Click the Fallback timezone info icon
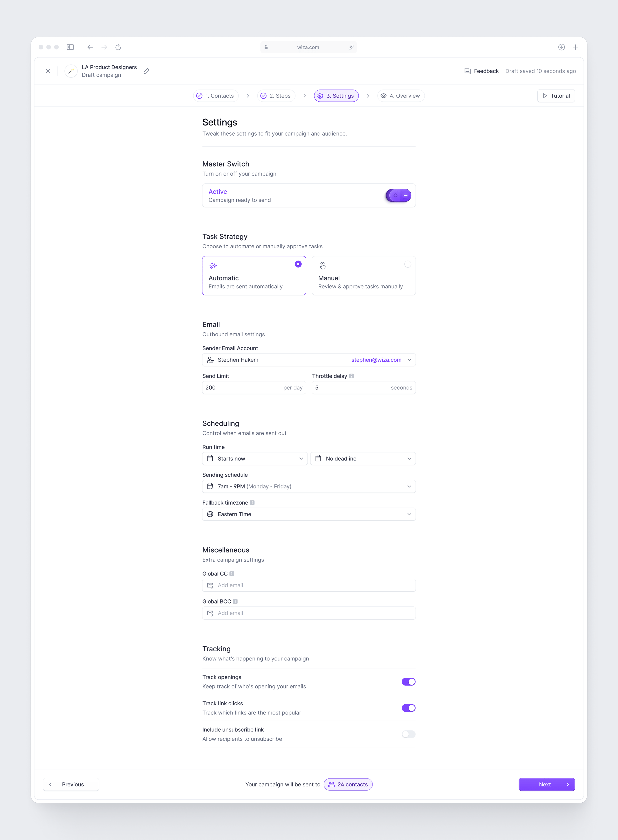This screenshot has height=840, width=618. coord(252,503)
